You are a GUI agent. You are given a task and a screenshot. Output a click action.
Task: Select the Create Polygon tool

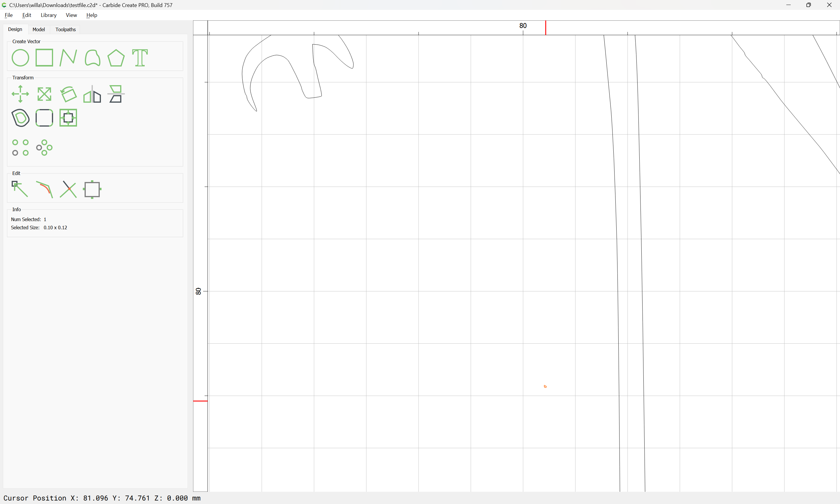tap(116, 58)
